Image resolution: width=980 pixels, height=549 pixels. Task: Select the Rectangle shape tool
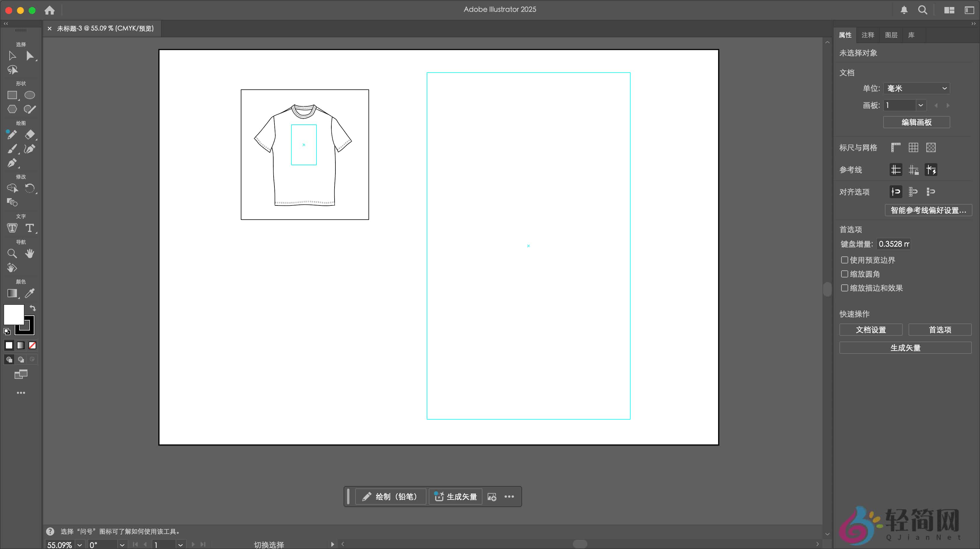click(x=12, y=95)
